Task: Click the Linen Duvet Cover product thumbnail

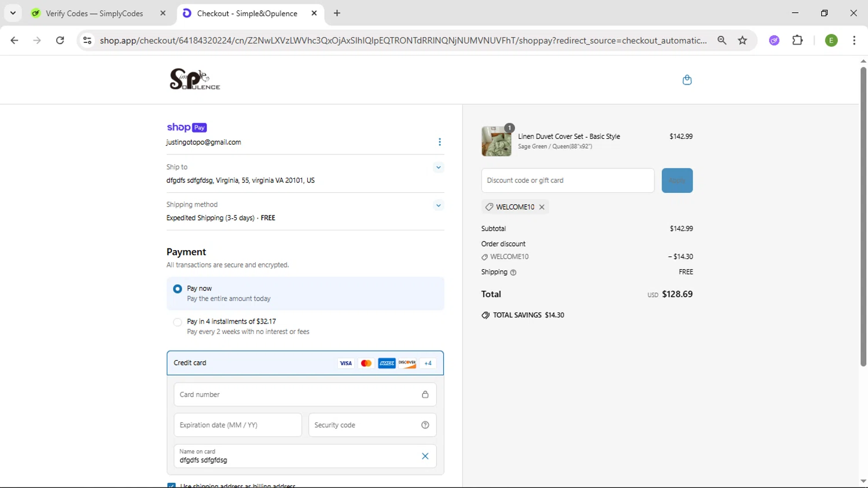Action: pyautogui.click(x=496, y=141)
